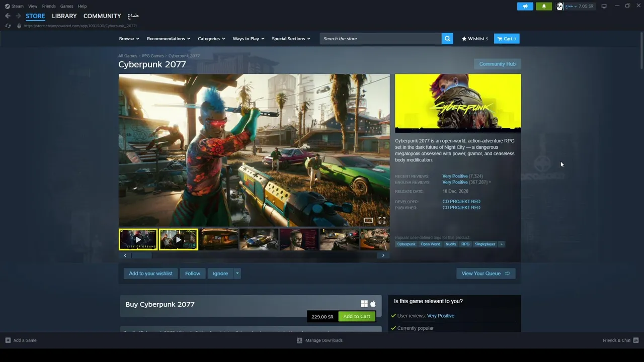Open the Games menu
The width and height of the screenshot is (644, 362).
pyautogui.click(x=66, y=6)
